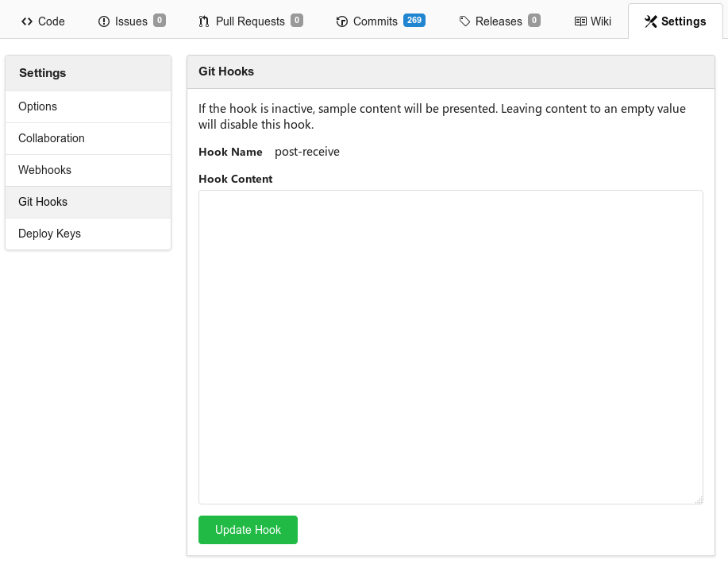This screenshot has width=728, height=572.
Task: Switch to the Code tab
Action: (x=42, y=21)
